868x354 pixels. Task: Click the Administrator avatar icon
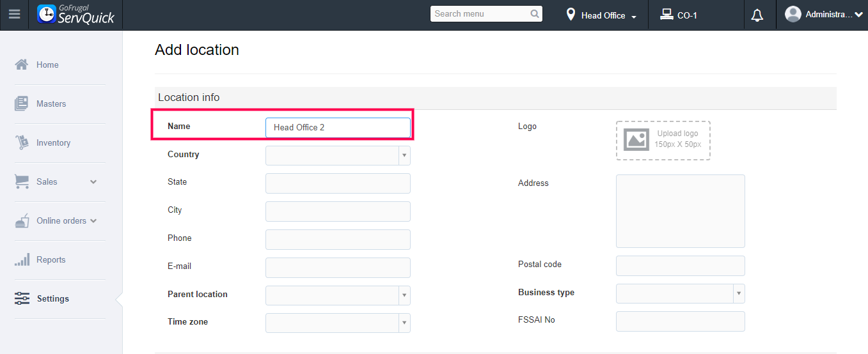tap(793, 14)
